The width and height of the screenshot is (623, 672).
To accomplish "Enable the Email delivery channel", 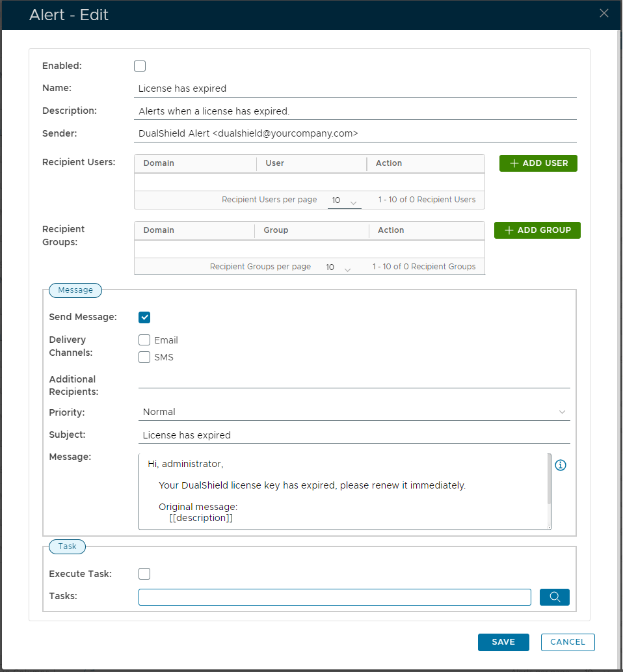I will pos(144,340).
